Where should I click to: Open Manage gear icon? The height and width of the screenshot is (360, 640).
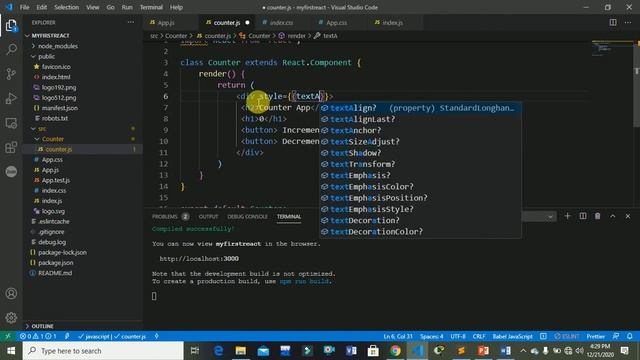pos(11,318)
